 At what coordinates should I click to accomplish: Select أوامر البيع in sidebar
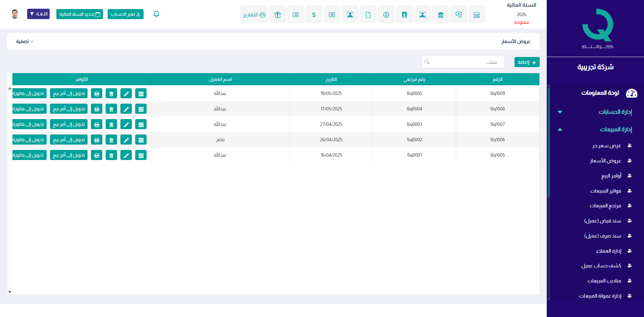point(611,176)
